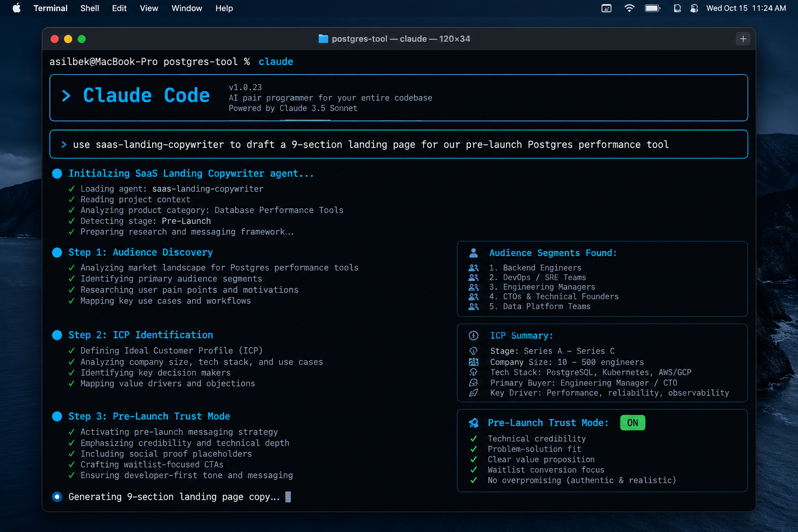Click the people icon next to Data Platform Teams

click(473, 307)
